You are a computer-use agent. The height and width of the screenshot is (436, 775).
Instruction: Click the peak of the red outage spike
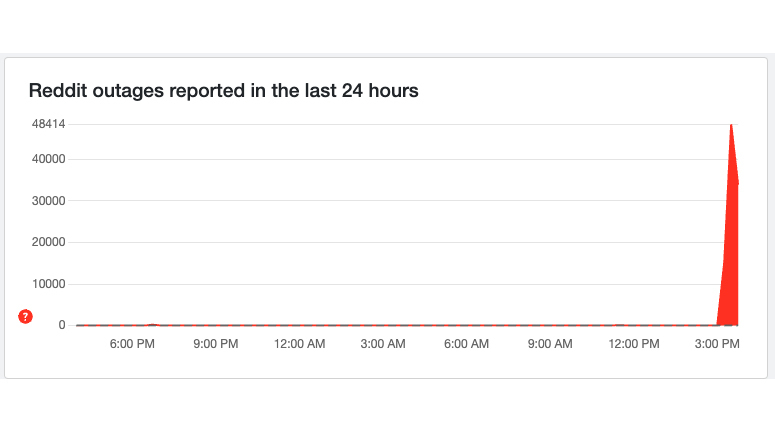click(x=731, y=125)
